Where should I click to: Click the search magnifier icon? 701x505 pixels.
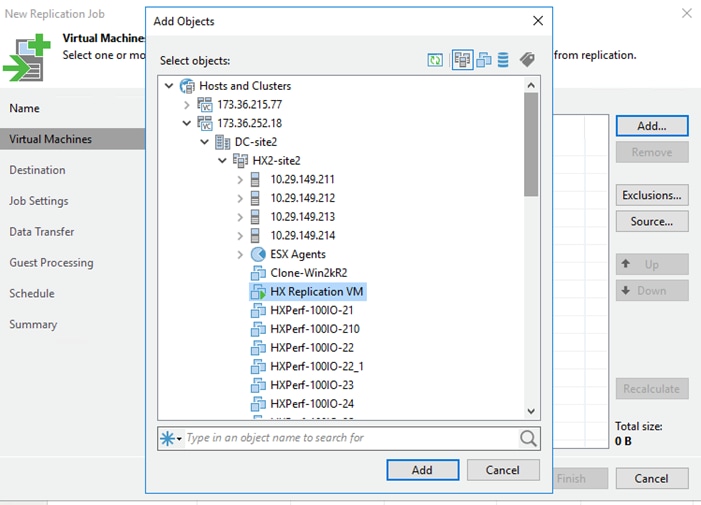point(528,438)
